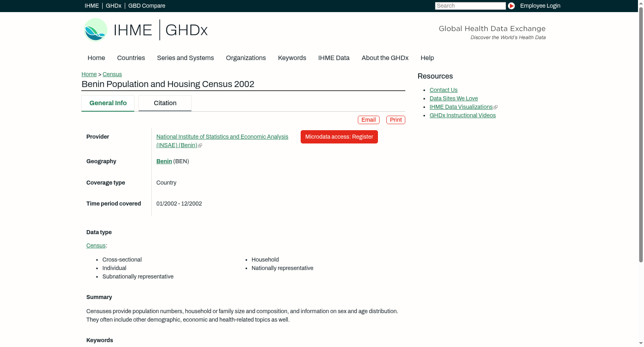Viewport: 644px width, 347px height.
Task: Click the Home breadcrumb link
Action: 89,74
